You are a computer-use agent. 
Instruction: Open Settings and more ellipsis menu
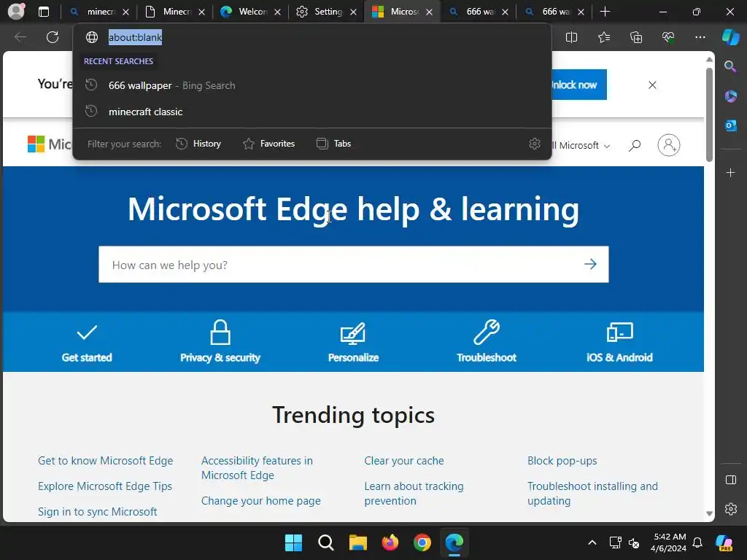[x=700, y=37]
